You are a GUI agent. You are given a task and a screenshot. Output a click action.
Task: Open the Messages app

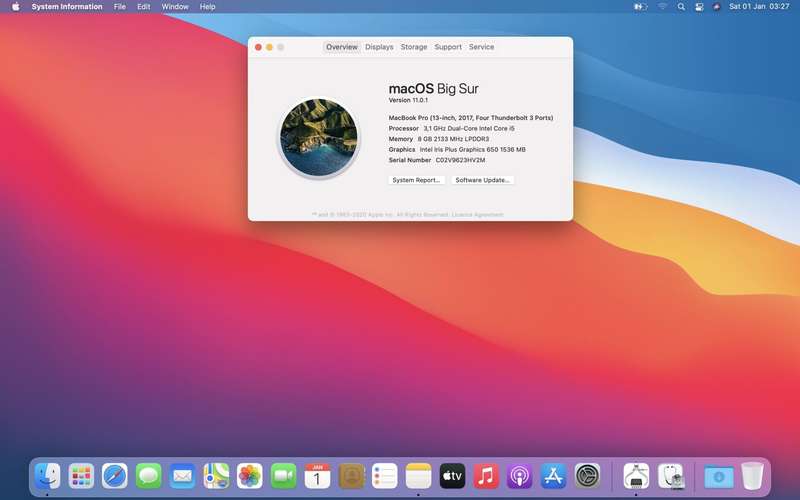(148, 476)
